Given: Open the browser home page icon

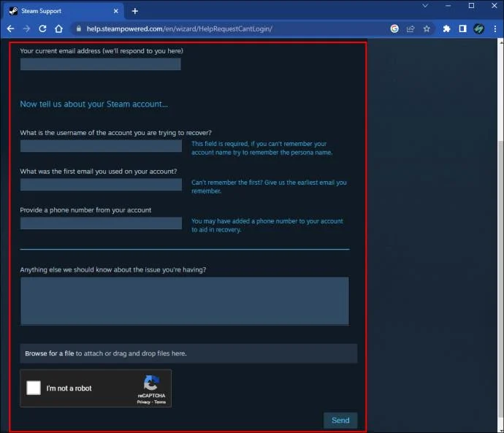Looking at the screenshot, I should point(58,29).
